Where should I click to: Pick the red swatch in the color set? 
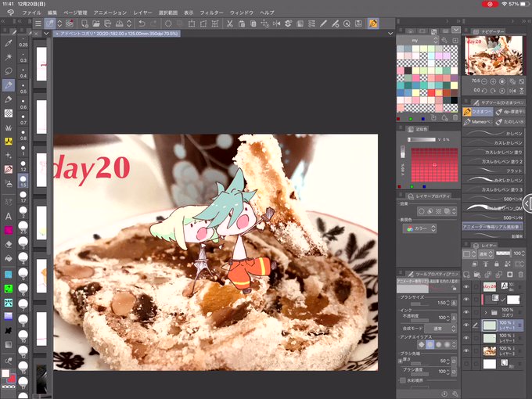pyautogui.click(x=431, y=92)
